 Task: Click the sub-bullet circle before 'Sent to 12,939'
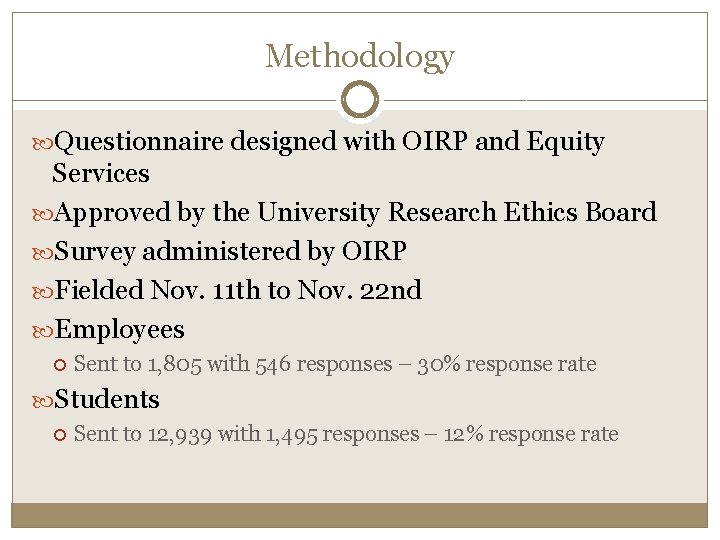tap(60, 435)
